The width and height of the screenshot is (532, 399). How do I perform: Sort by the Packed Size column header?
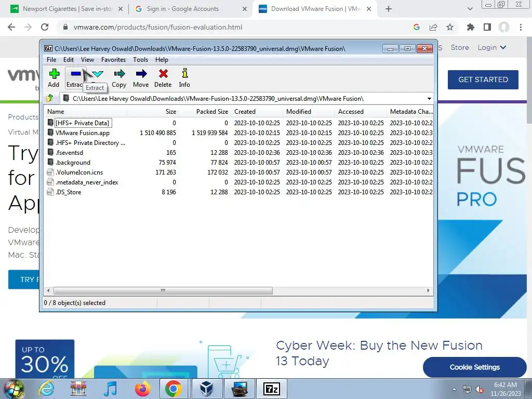coord(205,112)
